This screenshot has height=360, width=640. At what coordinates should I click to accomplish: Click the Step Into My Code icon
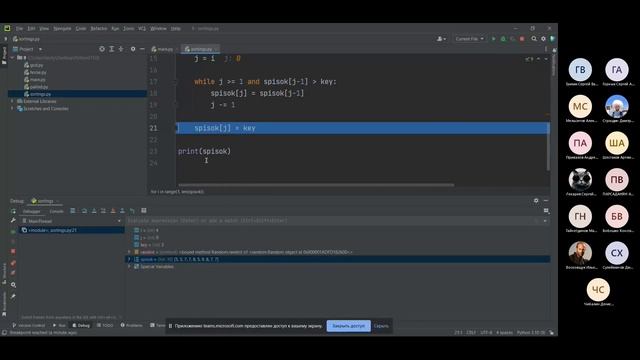pyautogui.click(x=103, y=211)
